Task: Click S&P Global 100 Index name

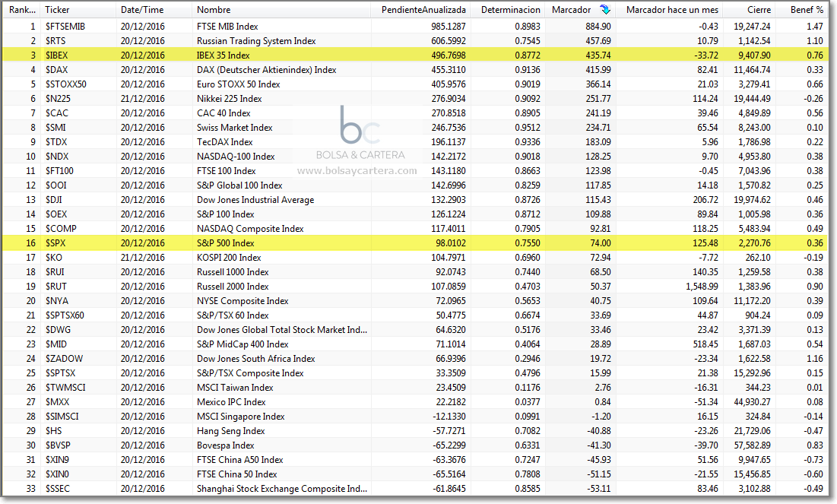Action: pyautogui.click(x=239, y=185)
